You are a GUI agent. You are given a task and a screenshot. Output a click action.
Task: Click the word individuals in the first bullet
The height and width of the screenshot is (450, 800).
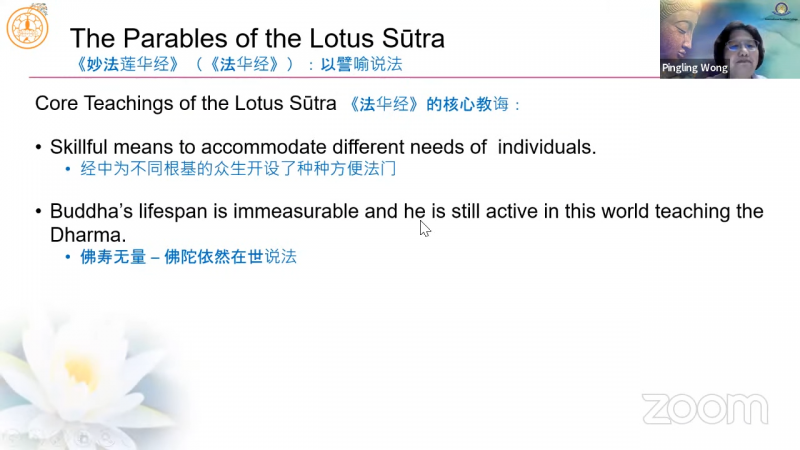click(544, 147)
